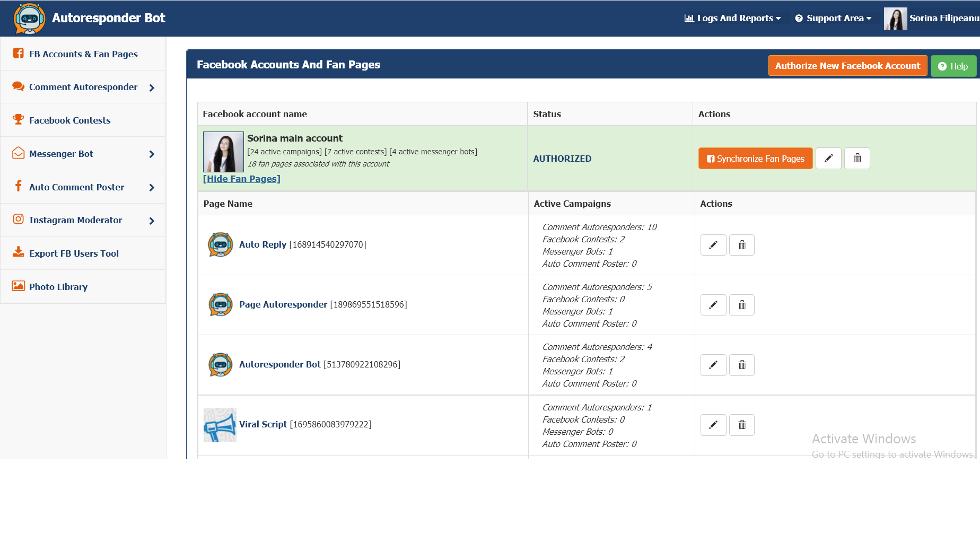Expand the Auto Comment Poster chevron
This screenshot has height=543, width=980.
152,188
